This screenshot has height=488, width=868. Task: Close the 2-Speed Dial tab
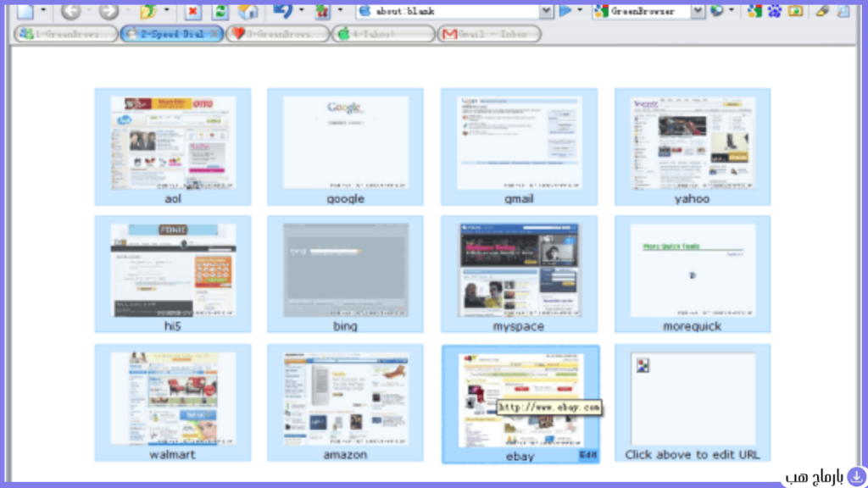coord(214,34)
